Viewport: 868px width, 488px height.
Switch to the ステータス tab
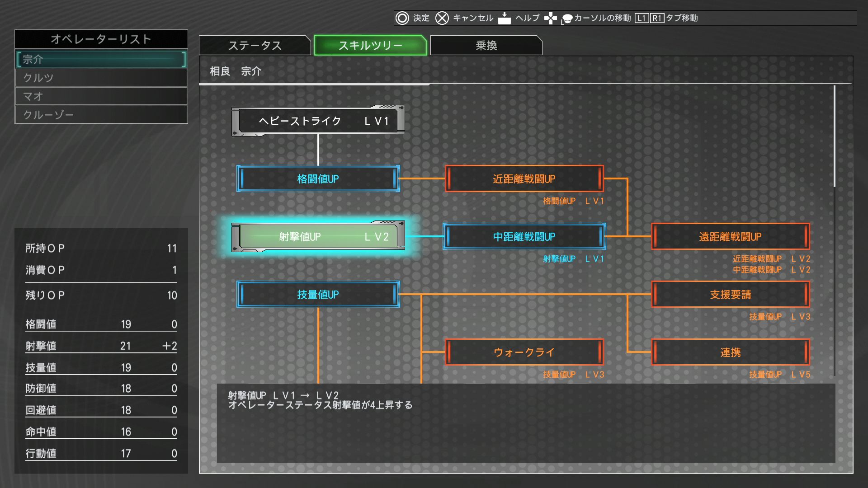point(255,45)
